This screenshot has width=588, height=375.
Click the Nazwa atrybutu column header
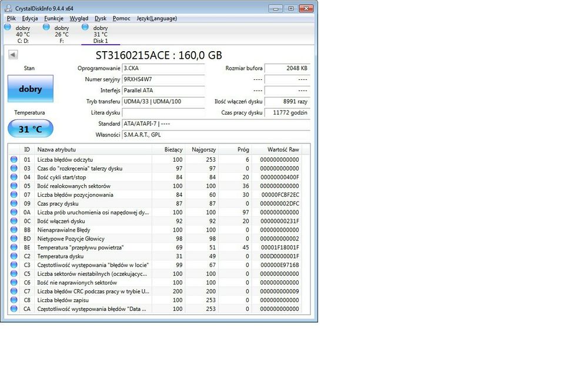coord(93,149)
